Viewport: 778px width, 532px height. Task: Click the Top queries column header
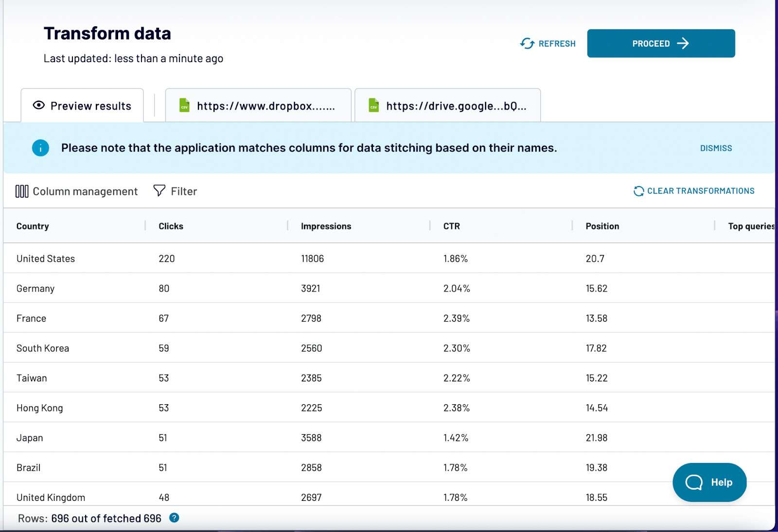point(751,225)
